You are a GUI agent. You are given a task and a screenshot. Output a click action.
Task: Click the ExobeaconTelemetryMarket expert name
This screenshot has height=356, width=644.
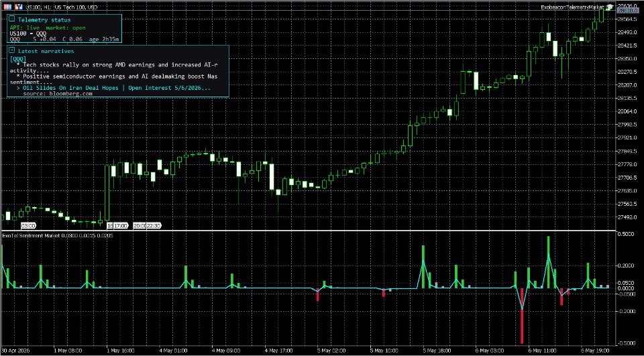[574, 7]
